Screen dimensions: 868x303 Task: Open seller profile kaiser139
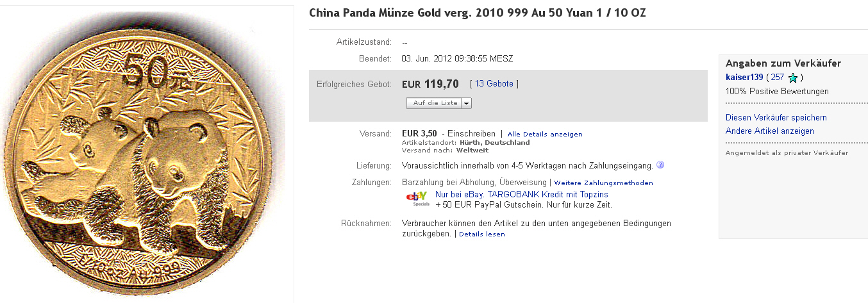(x=744, y=78)
